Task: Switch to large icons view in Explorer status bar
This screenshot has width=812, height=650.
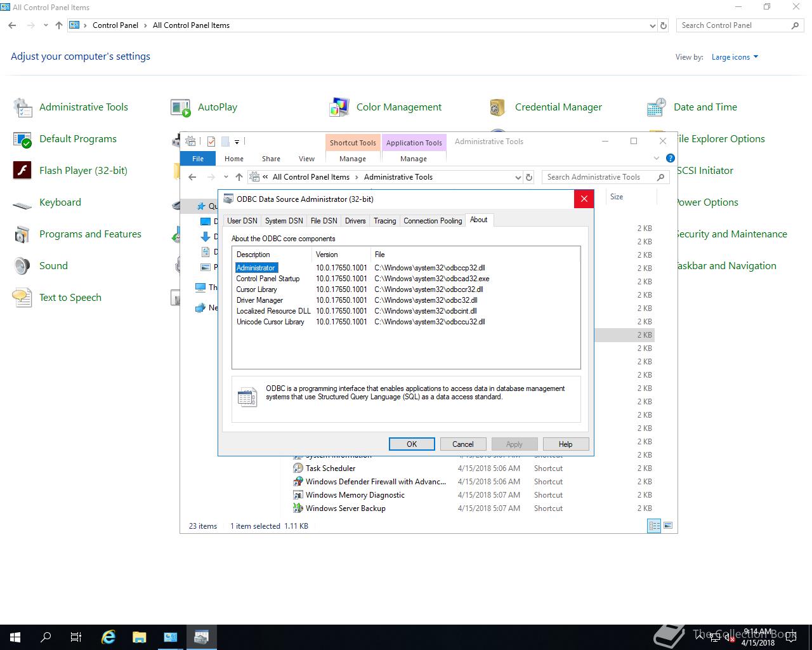Action: [667, 526]
